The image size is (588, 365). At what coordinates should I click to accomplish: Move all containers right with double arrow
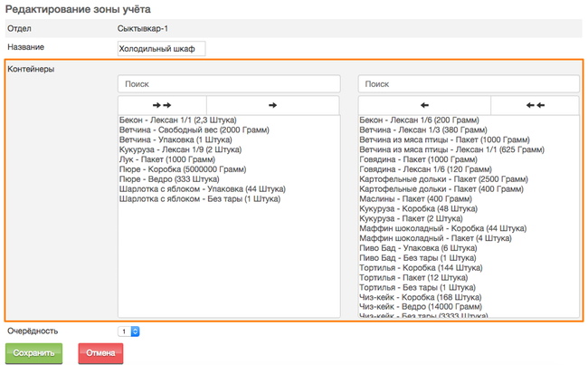click(162, 106)
